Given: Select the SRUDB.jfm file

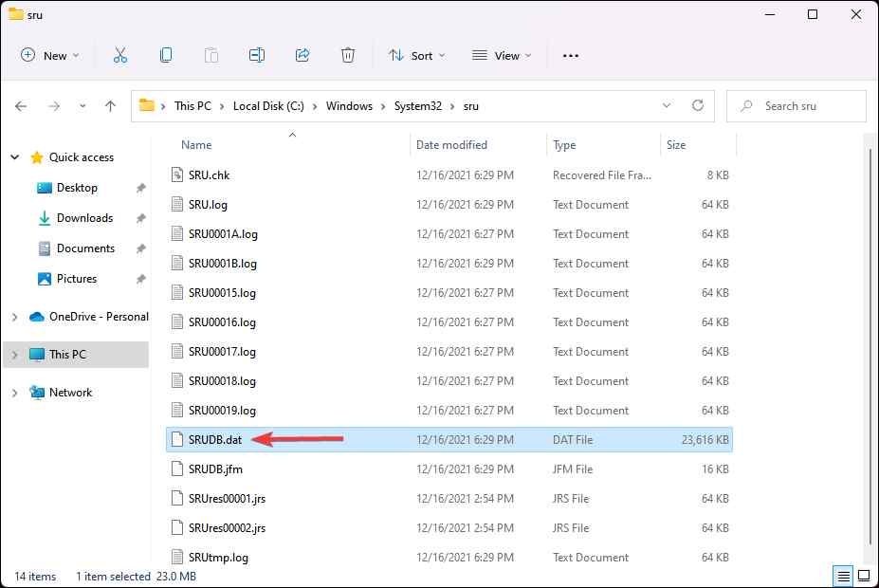Looking at the screenshot, I should click(449, 469).
